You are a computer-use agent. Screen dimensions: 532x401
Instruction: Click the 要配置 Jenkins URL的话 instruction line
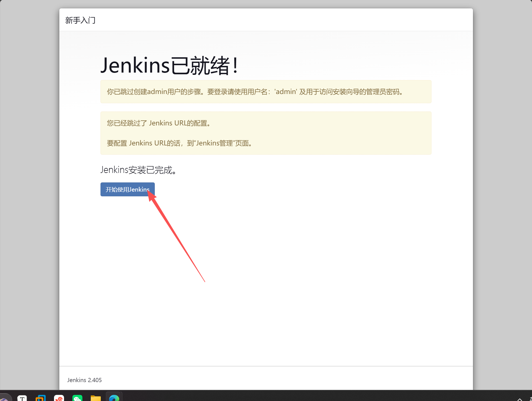(180, 143)
